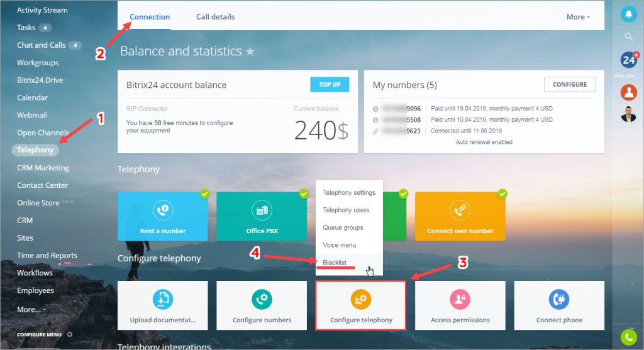Click the Access permissions pink icon
Screen dimensions: 644x350
pyautogui.click(x=460, y=299)
